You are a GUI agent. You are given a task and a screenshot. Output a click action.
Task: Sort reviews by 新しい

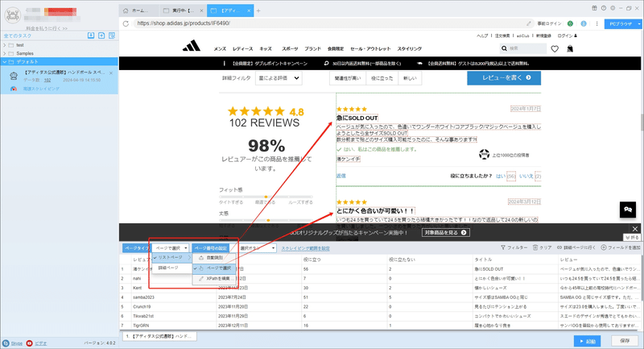pos(410,78)
